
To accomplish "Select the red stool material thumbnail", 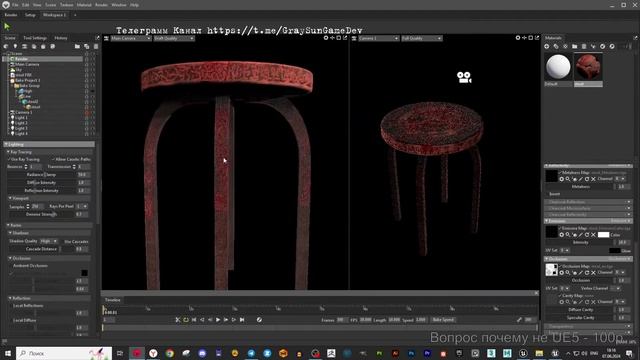I will click(588, 67).
